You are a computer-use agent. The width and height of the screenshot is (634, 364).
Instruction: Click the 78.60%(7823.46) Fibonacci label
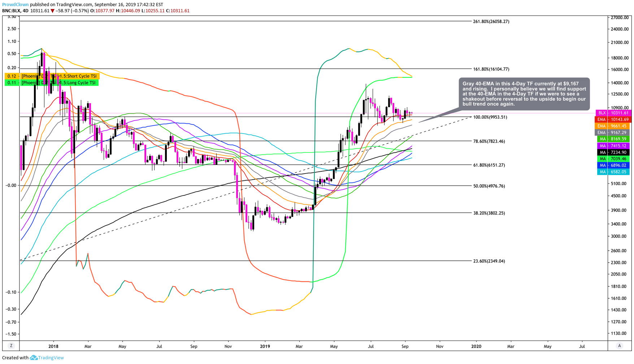click(489, 141)
